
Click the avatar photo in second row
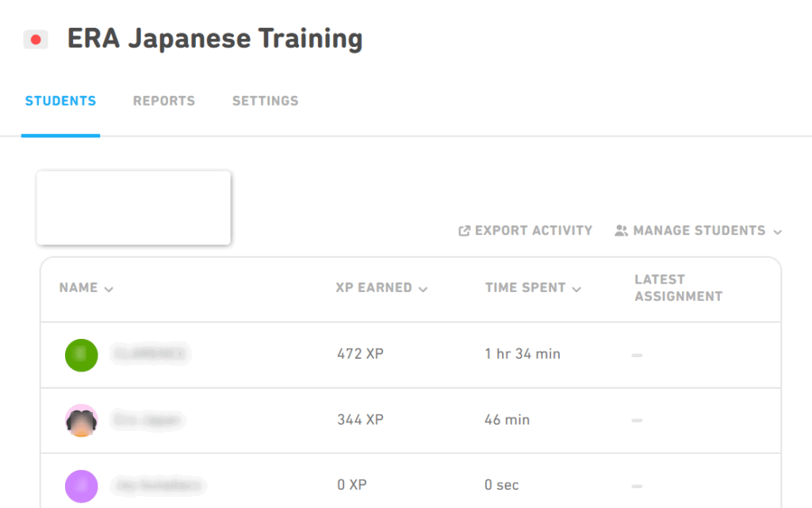[81, 421]
